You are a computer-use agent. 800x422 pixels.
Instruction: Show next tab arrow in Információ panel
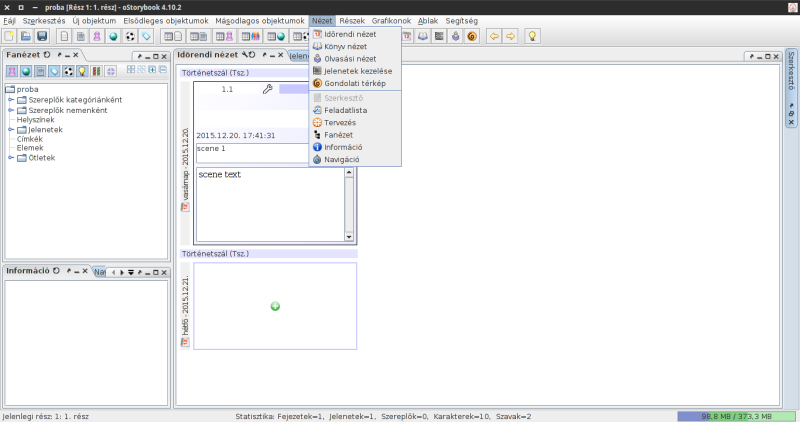tap(122, 272)
